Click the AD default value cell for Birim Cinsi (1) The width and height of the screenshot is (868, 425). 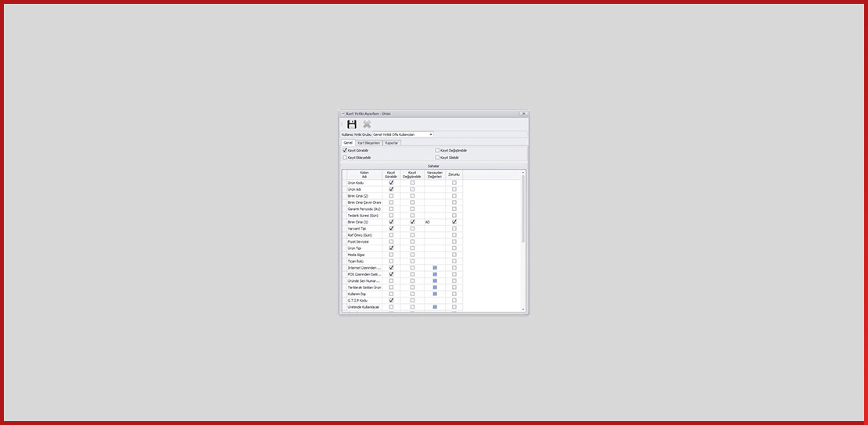click(x=435, y=222)
